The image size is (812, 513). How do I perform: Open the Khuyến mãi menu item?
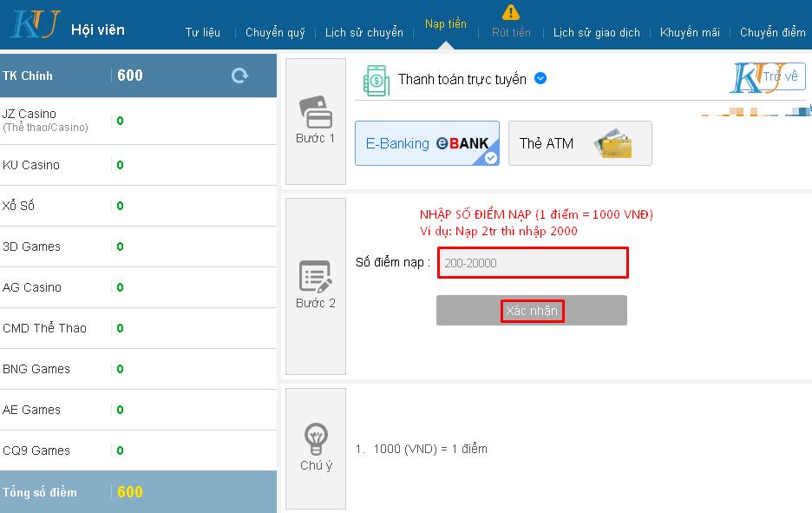pyautogui.click(x=690, y=32)
